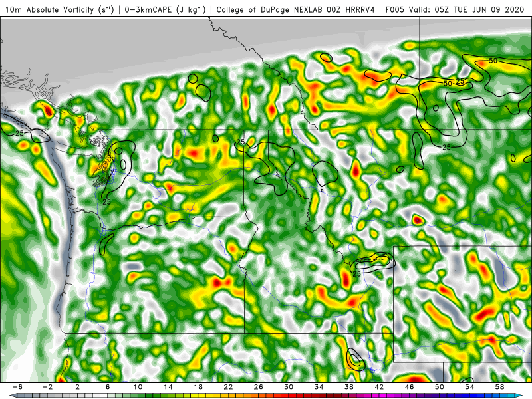Click the "F005" forecast hour label
The height and width of the screenshot is (399, 532).
coord(395,9)
